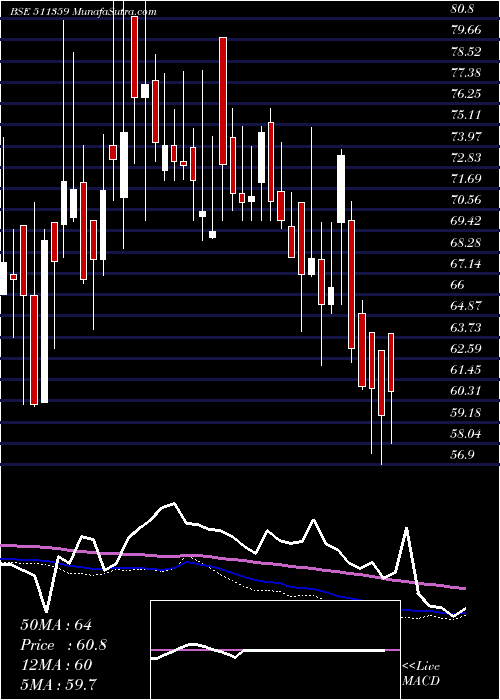Click the 12MA : 60 reading
Viewport: 500px width, 700px height.
pos(56,665)
